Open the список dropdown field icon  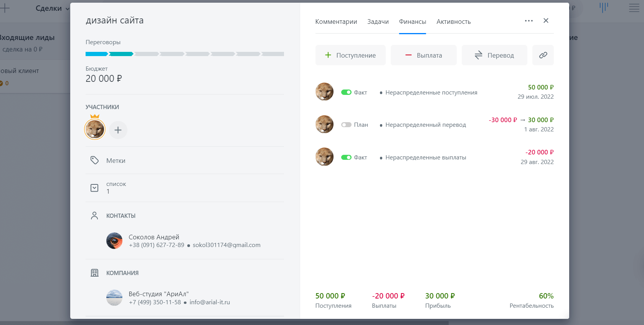point(94,188)
